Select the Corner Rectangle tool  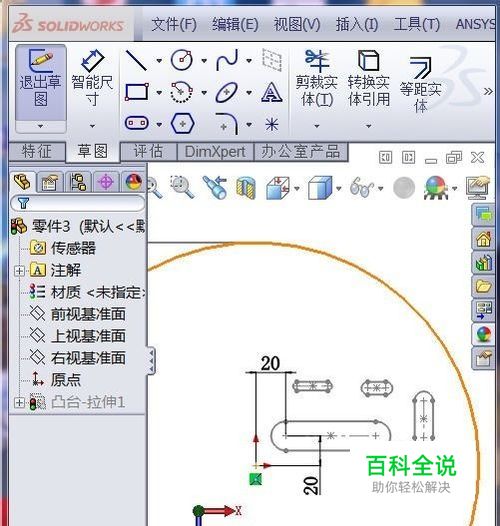coord(136,92)
